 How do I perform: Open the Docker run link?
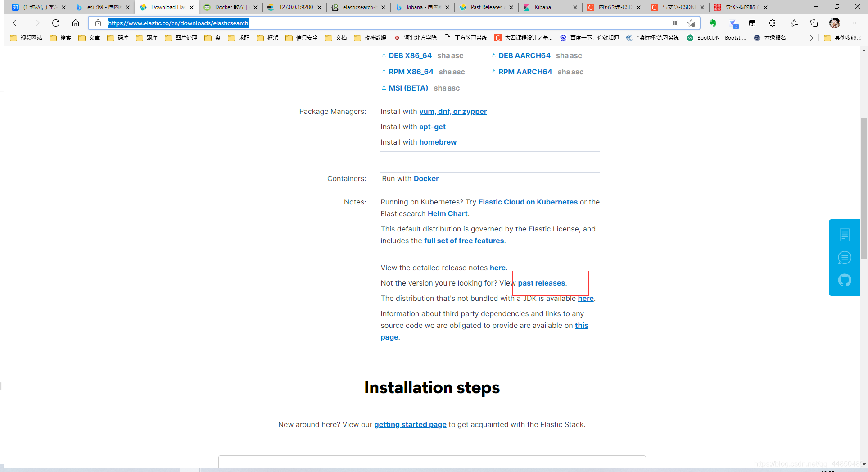point(426,178)
